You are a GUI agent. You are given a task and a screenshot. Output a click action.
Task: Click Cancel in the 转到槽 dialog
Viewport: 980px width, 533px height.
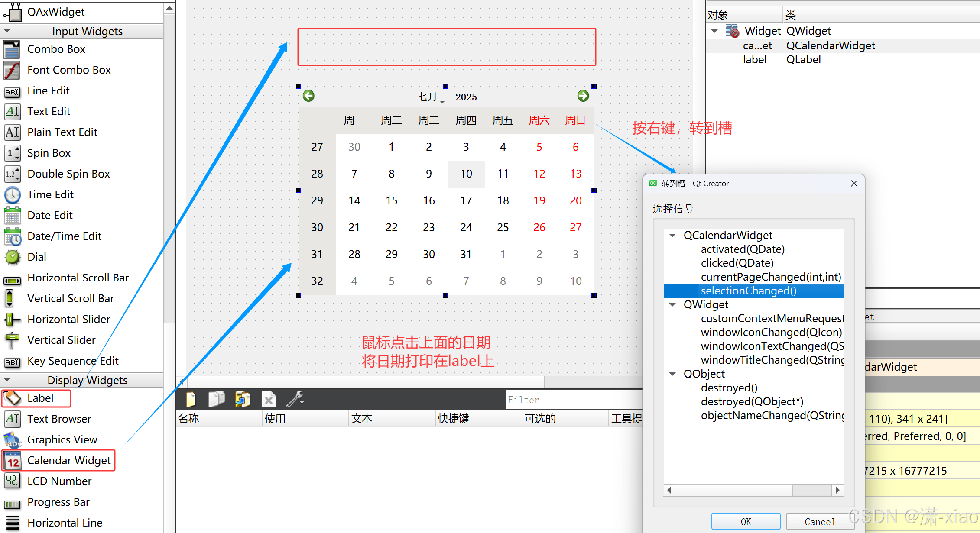(x=820, y=522)
